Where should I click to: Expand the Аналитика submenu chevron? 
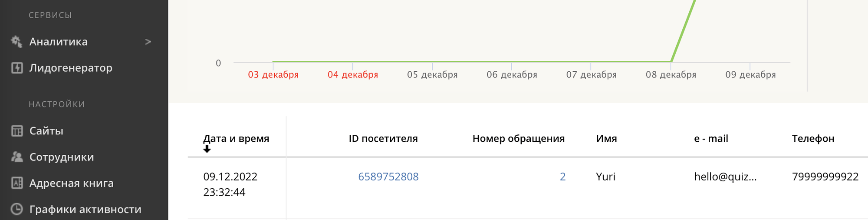pos(148,42)
